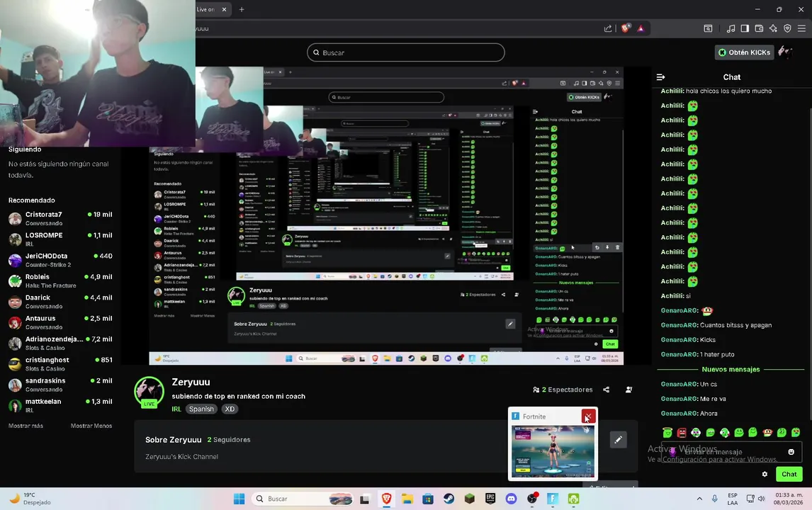
Task: Click the 2 Espectadores viewer count
Action: pos(563,390)
